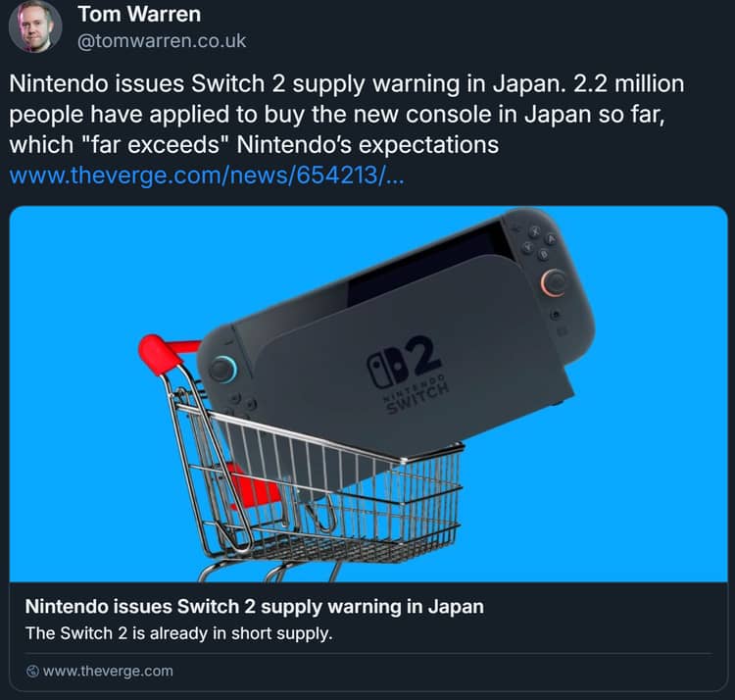This screenshot has height=700, width=735.
Task: Open the @tomwarren.co.uk handle
Action: click(x=162, y=41)
